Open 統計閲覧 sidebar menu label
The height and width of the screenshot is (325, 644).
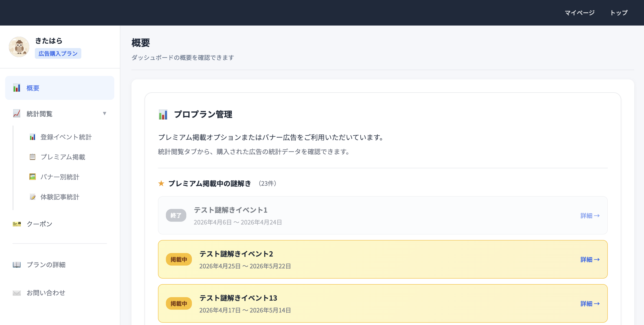(x=39, y=114)
